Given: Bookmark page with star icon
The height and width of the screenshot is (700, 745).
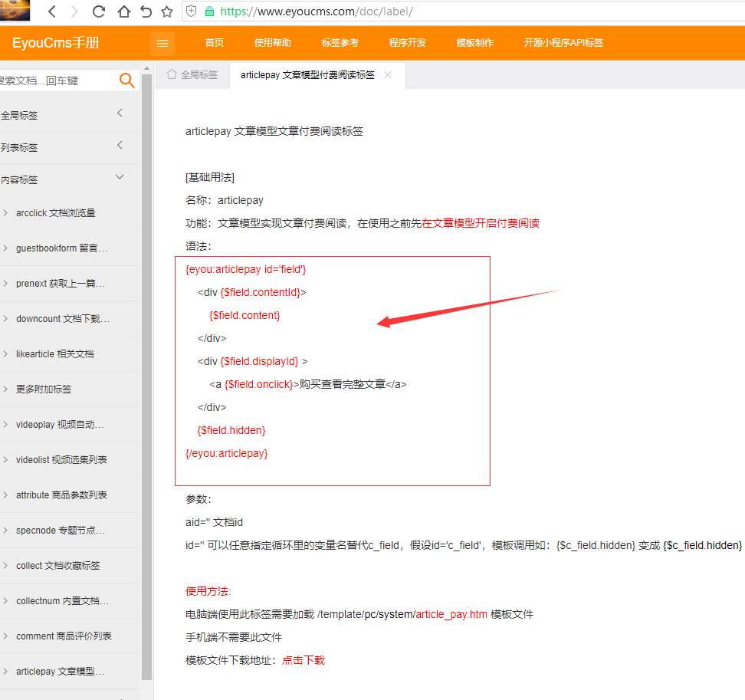Looking at the screenshot, I should pyautogui.click(x=167, y=12).
